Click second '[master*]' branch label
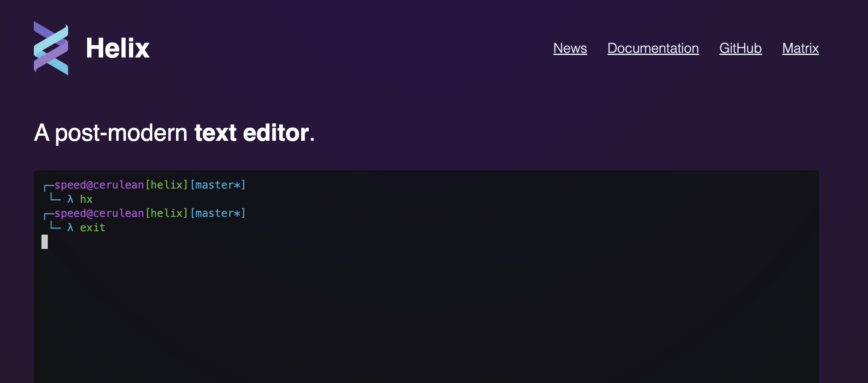The width and height of the screenshot is (868, 383). click(218, 213)
